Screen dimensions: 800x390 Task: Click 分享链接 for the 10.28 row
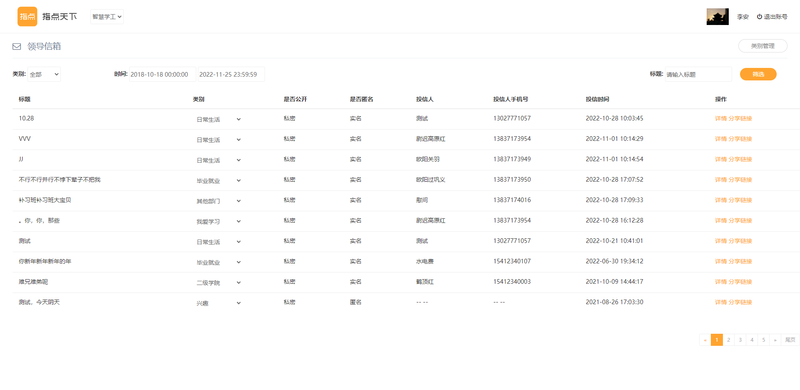(740, 118)
